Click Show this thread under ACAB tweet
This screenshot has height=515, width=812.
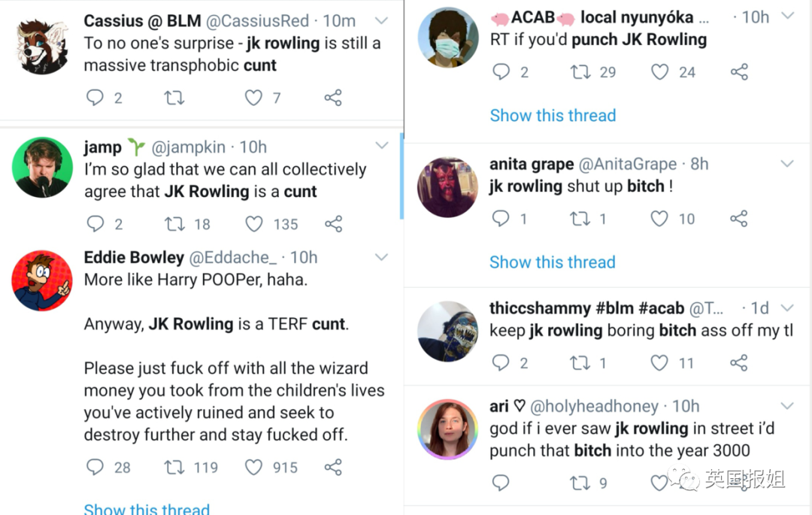553,115
